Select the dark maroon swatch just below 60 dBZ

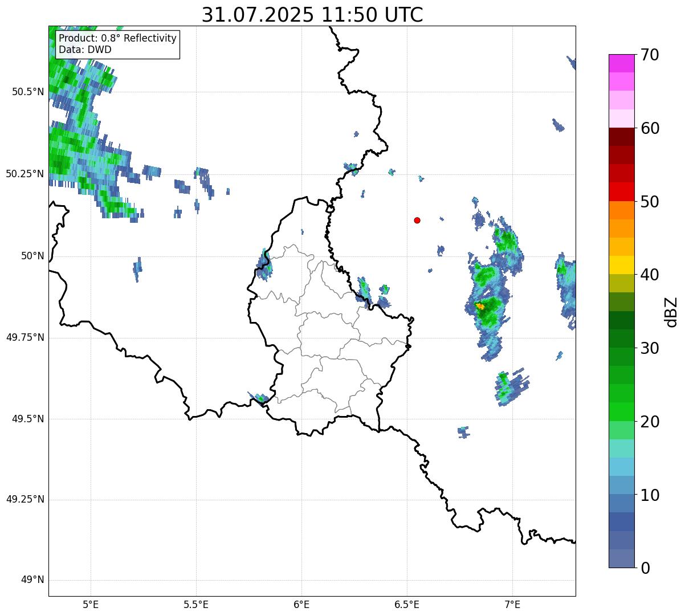(621, 137)
